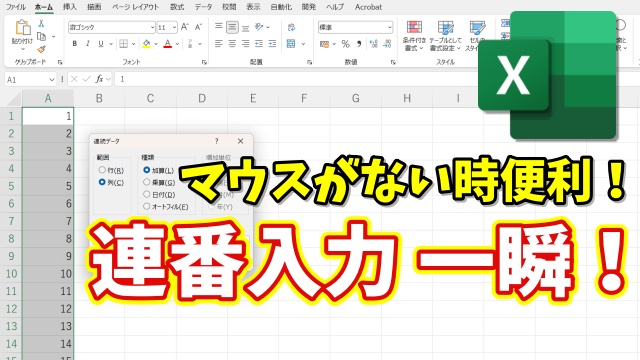Click the Align Left icon
Viewport: 640px width, 360px height.
[x=219, y=44]
